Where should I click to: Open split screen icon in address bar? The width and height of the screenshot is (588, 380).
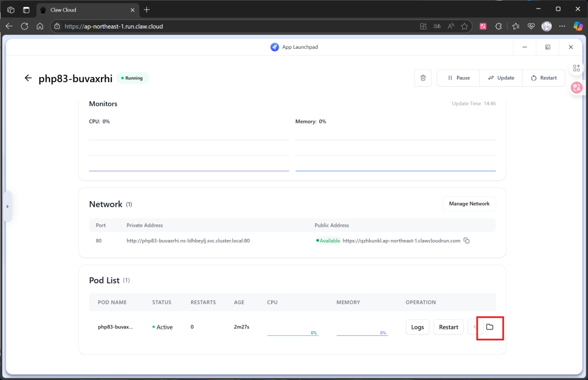[423, 26]
